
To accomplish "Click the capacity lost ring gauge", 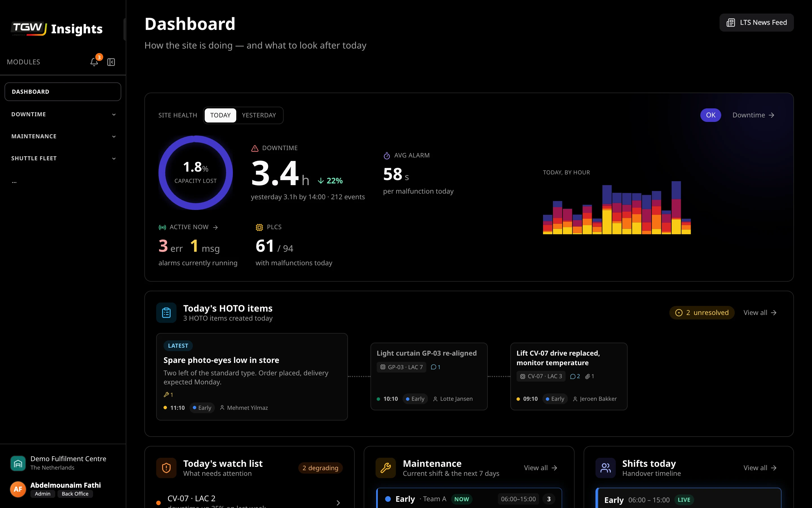I will tap(196, 173).
